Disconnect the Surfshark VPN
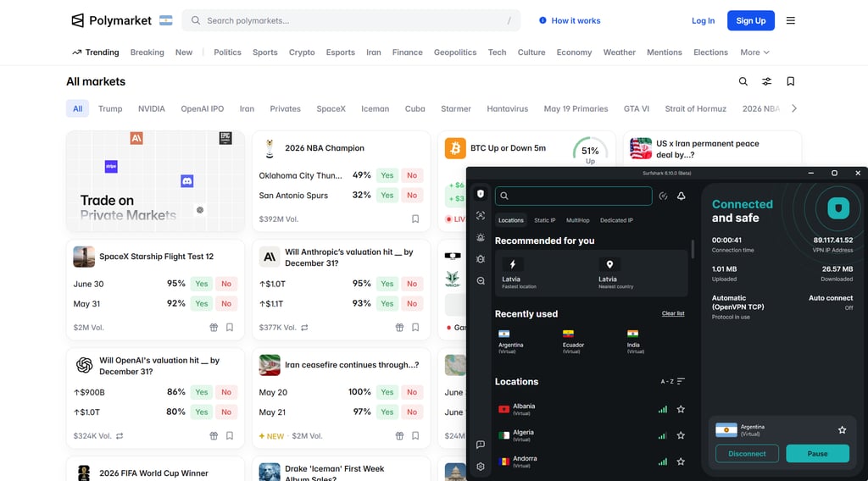 click(747, 453)
